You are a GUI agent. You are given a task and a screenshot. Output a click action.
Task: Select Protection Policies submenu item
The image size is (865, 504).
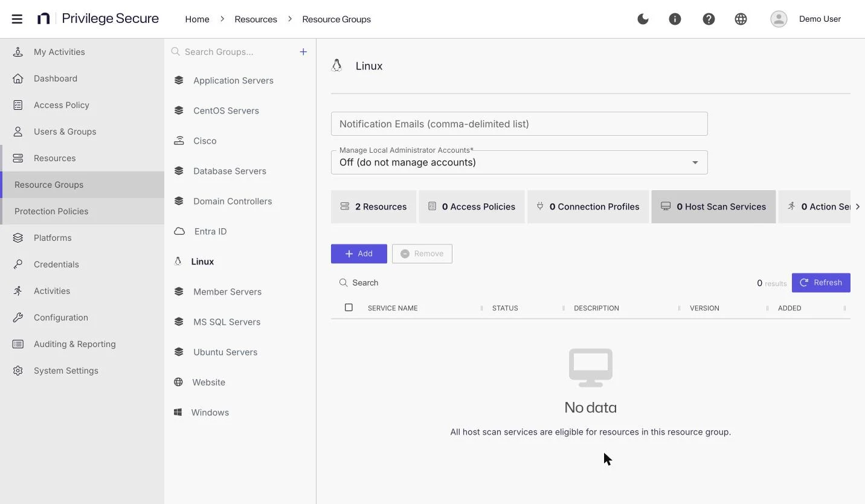pos(82,211)
